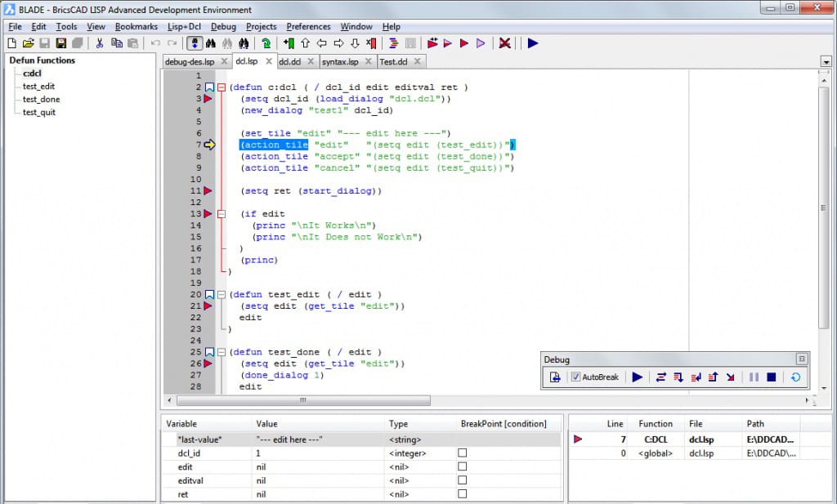
Task: Open the Bookmarks menu
Action: coord(137,27)
